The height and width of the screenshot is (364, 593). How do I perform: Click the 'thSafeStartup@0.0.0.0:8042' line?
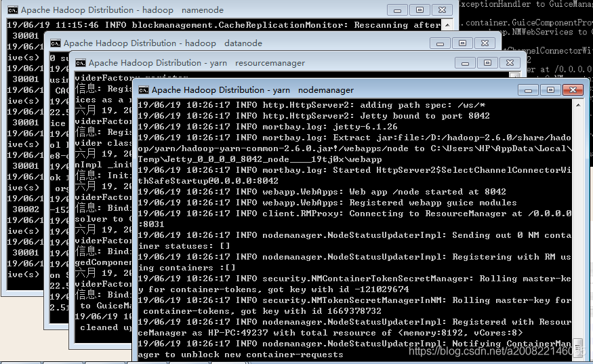[x=208, y=181]
